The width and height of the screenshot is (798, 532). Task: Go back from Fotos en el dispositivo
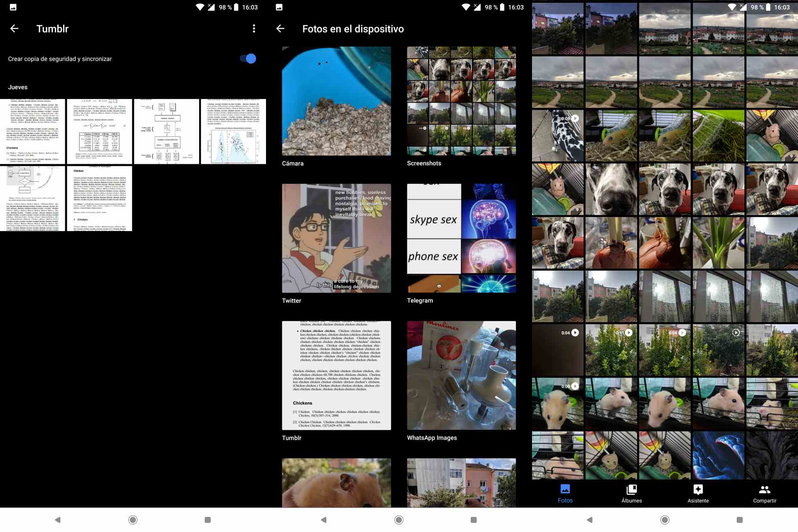click(281, 29)
